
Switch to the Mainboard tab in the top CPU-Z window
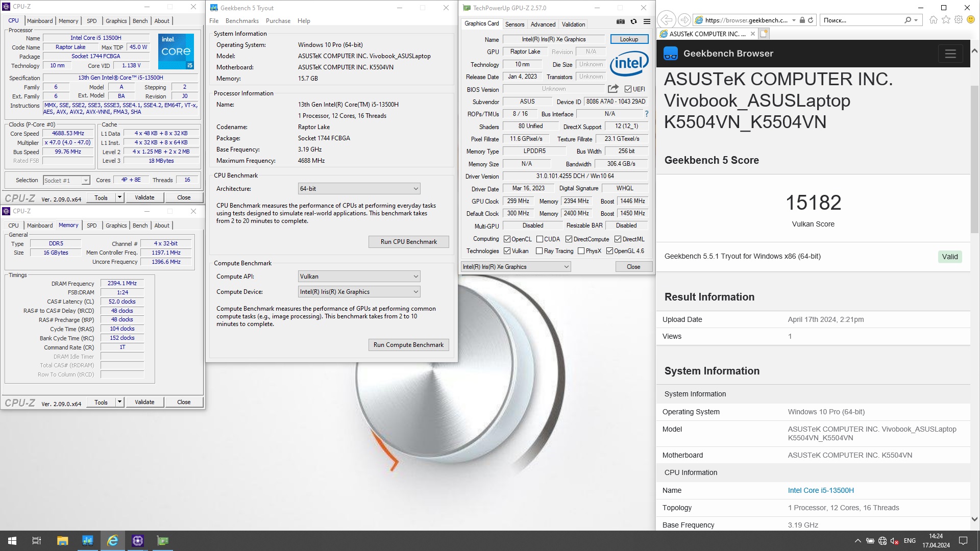point(40,20)
